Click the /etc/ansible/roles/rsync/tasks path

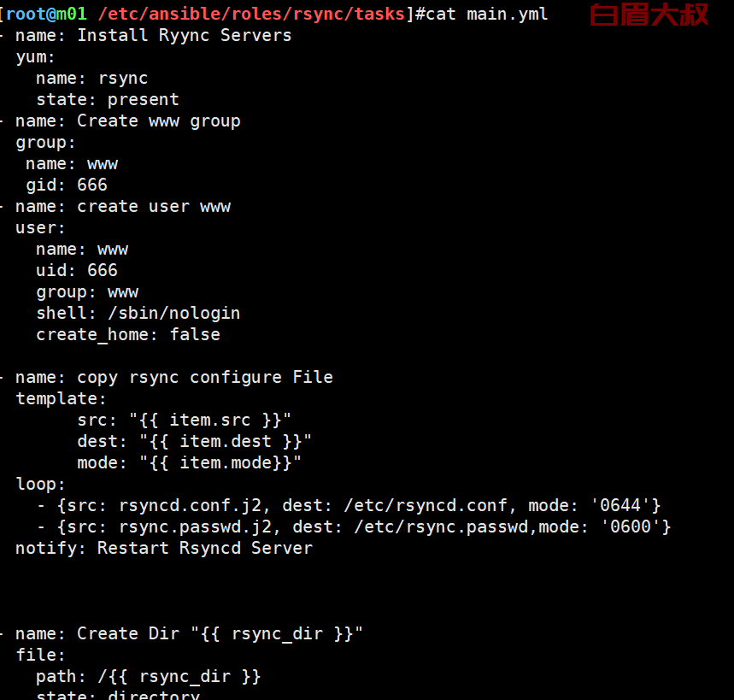point(251,14)
